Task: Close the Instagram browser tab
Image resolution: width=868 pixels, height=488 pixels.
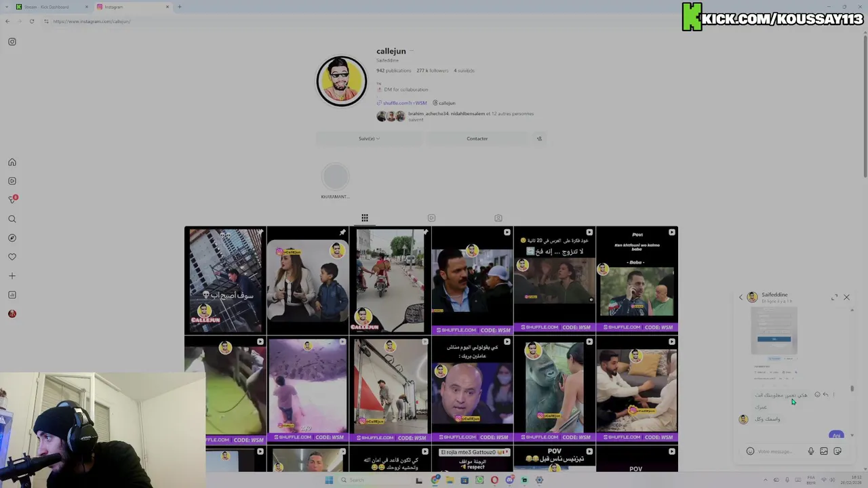Action: pyautogui.click(x=167, y=7)
